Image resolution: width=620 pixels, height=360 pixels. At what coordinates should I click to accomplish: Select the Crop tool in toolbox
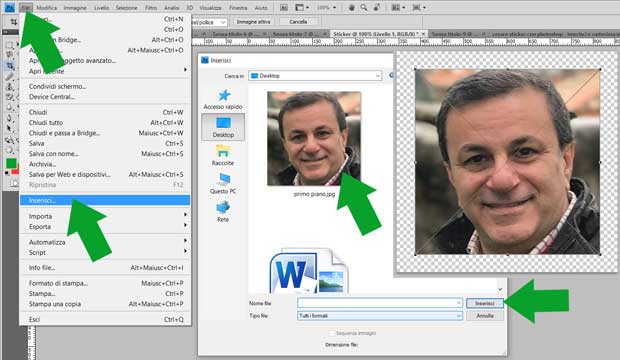coord(9,65)
